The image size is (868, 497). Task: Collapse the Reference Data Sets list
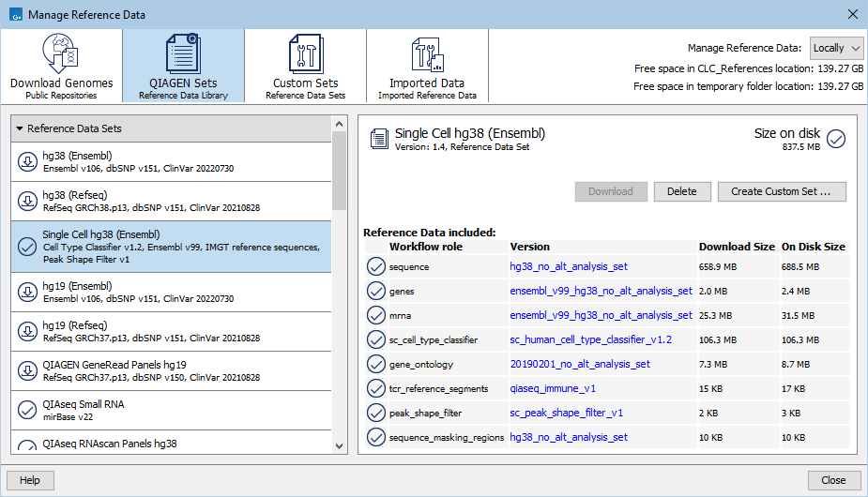pos(20,128)
